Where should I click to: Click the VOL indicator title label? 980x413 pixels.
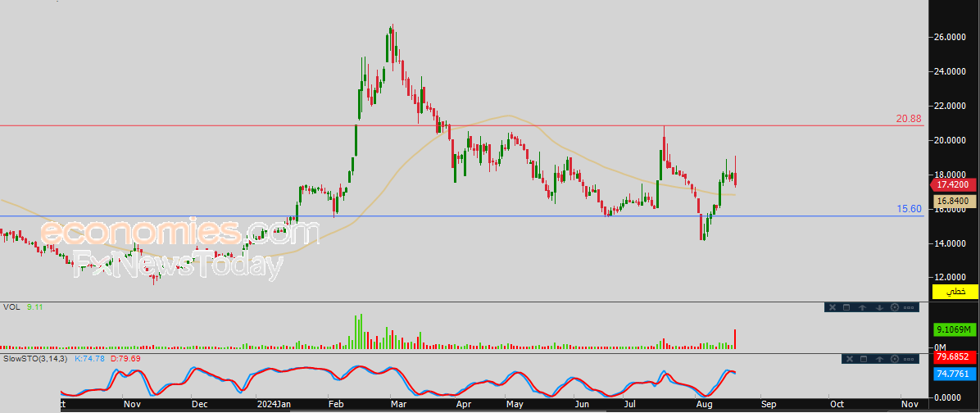(x=11, y=307)
